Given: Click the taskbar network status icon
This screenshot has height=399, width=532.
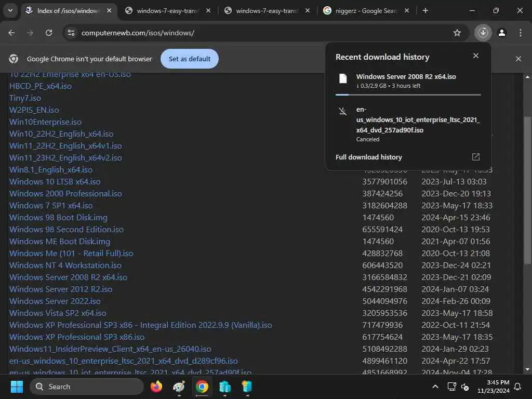Looking at the screenshot, I should click(x=451, y=387).
